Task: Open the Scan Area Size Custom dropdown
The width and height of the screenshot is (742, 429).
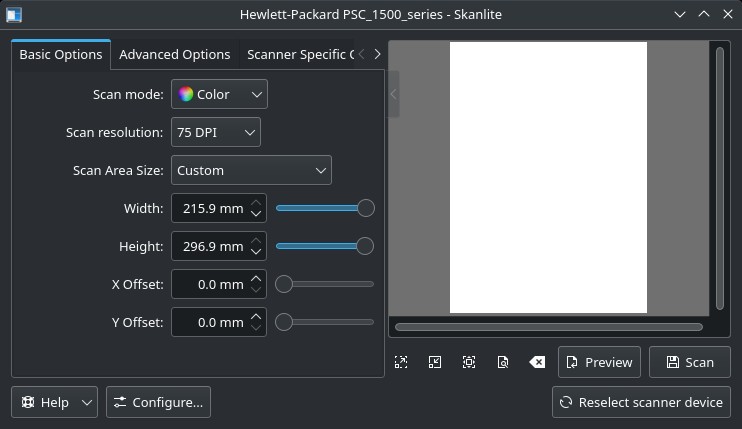Action: [251, 170]
